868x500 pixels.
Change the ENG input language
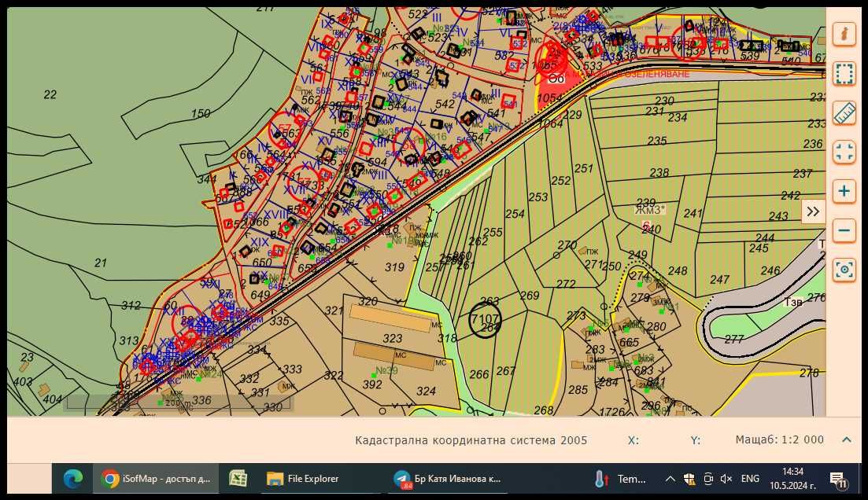[750, 479]
